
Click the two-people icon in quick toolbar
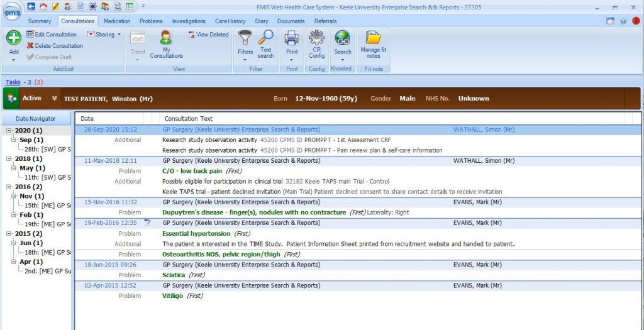(105, 6)
